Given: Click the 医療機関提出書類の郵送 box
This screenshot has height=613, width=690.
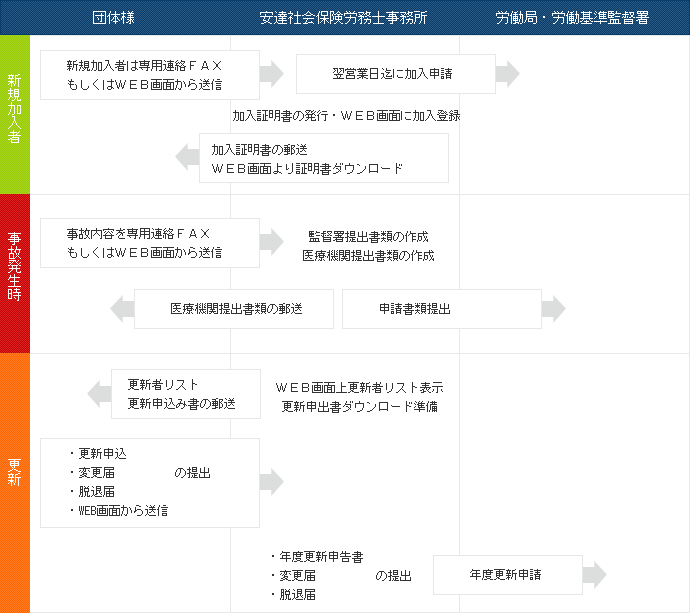Looking at the screenshot, I should (234, 309).
